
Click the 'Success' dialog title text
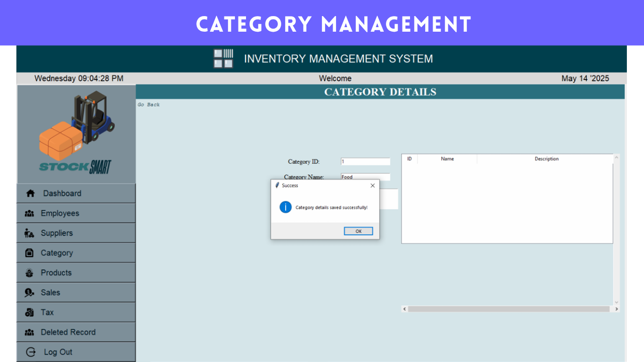click(290, 186)
